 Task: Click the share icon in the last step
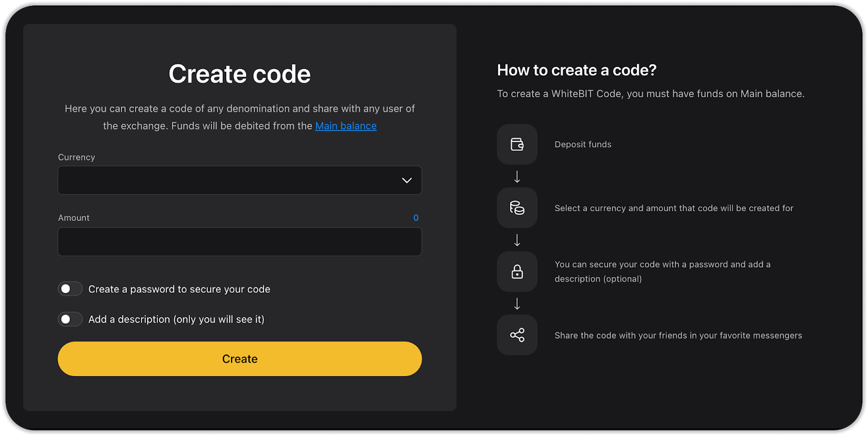517,335
